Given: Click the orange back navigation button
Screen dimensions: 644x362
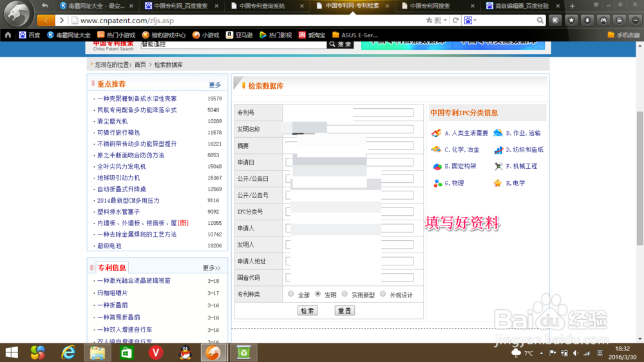Looking at the screenshot, I should [46, 20].
